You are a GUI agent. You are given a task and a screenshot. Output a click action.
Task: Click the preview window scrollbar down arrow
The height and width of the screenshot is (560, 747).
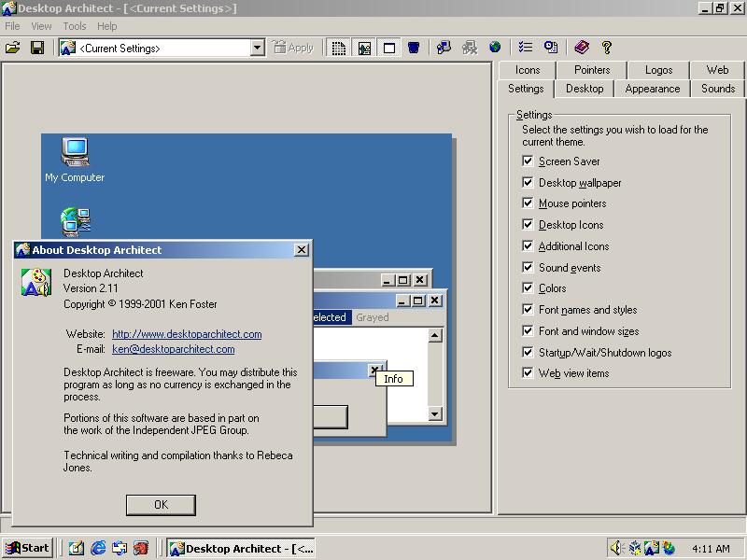pyautogui.click(x=435, y=413)
